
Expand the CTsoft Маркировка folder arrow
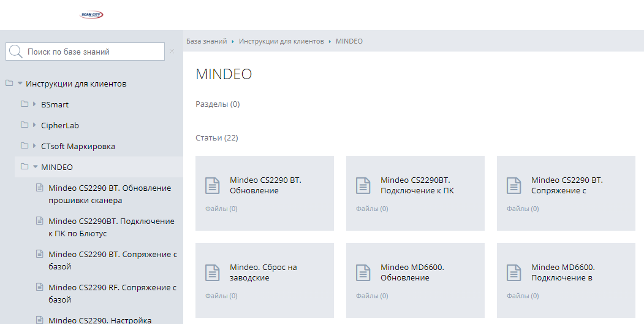click(34, 145)
